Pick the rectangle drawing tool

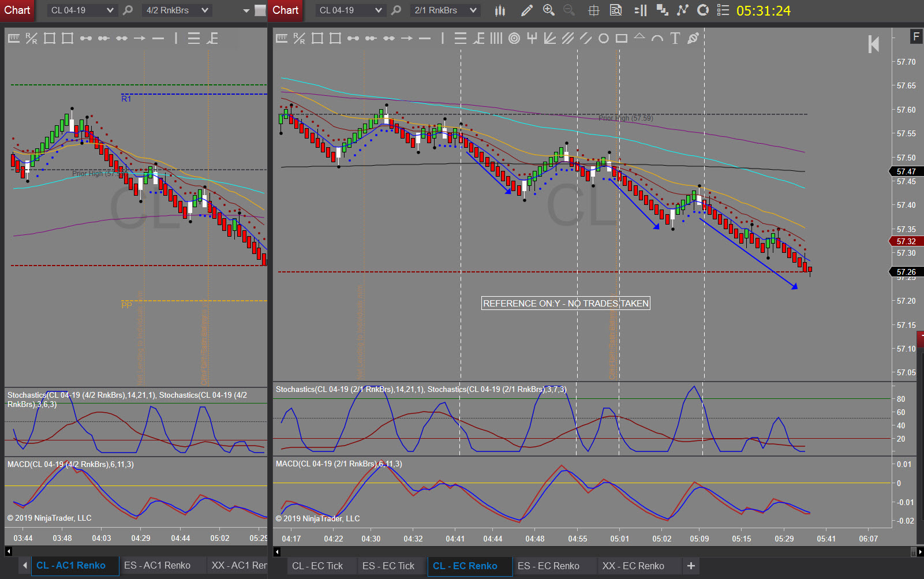click(x=622, y=38)
